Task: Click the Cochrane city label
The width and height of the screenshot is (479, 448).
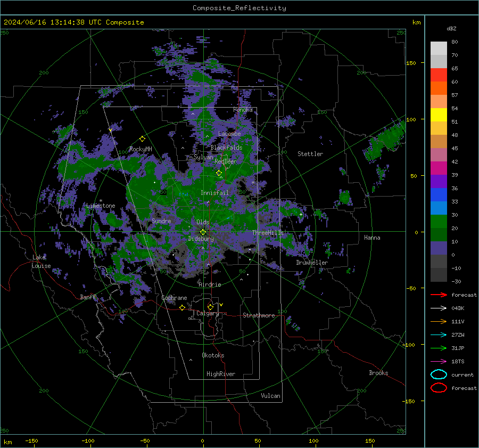Action: [x=174, y=298]
